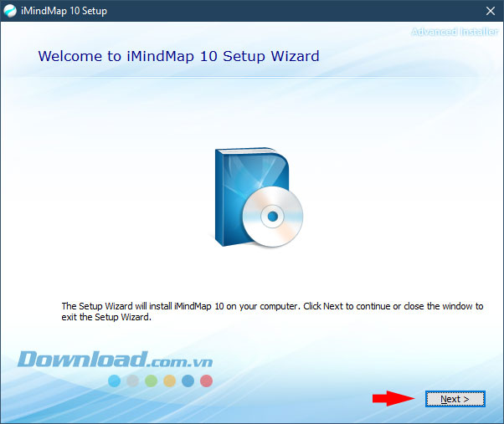Click the green dot under logo
Screen dimensions: 504x424
151,381
